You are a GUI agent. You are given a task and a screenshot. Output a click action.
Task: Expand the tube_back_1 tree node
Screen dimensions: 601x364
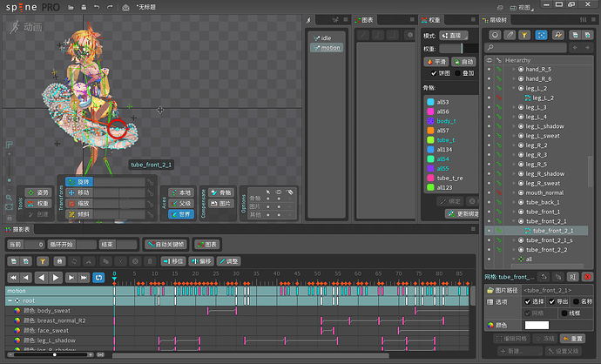(514, 202)
